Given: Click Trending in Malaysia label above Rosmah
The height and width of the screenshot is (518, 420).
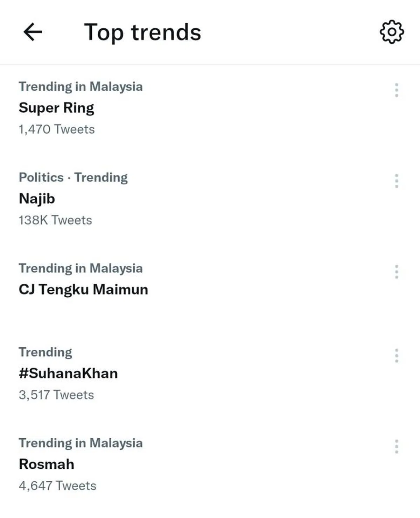Looking at the screenshot, I should click(80, 443).
